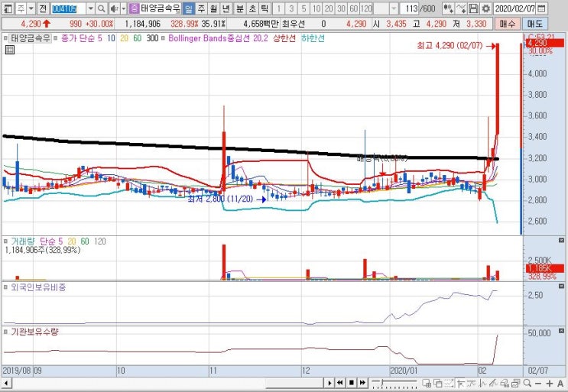This screenshot has height=392, width=568.
Task: Click fast-forward button in chart replay controls
Action: click(362, 383)
